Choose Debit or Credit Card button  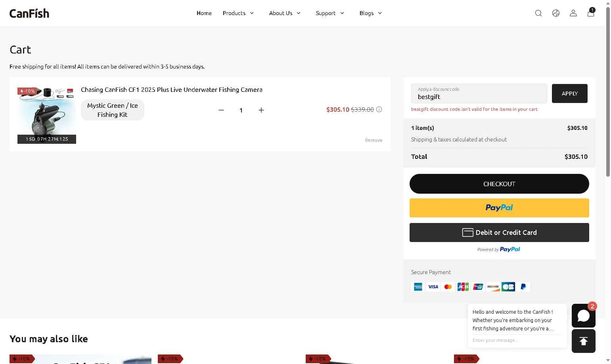[x=499, y=233]
